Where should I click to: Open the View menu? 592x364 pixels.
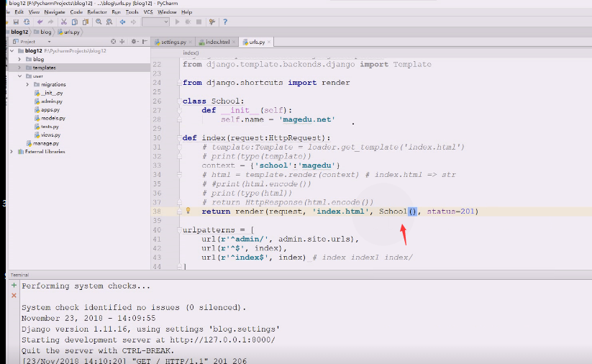[x=34, y=12]
